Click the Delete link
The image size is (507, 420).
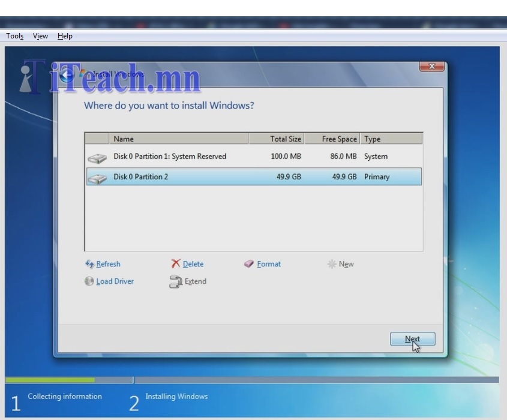pos(192,264)
